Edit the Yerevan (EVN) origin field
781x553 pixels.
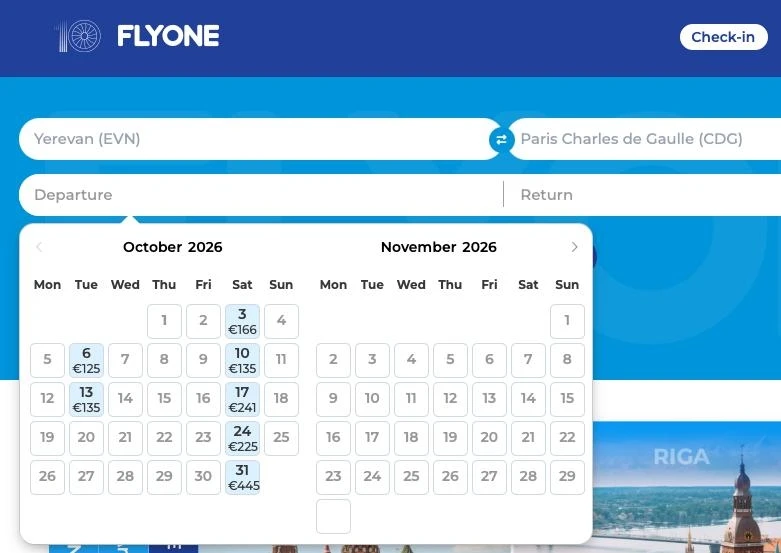(260, 139)
